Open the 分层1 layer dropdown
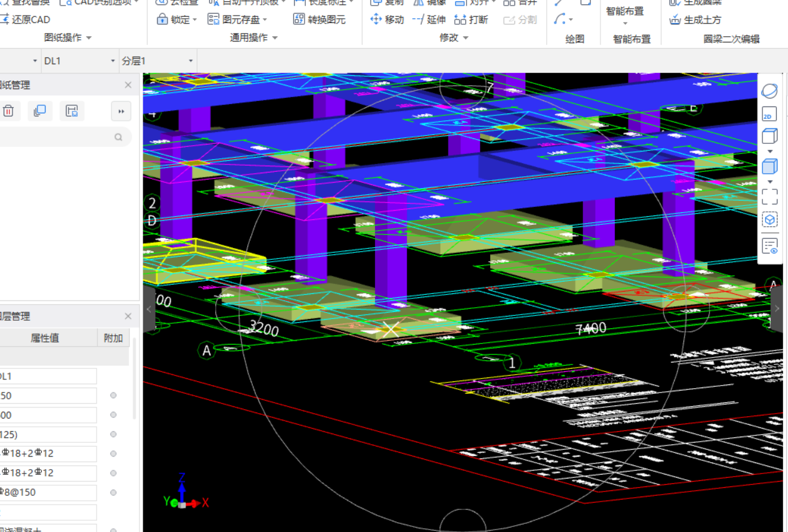 [191, 61]
